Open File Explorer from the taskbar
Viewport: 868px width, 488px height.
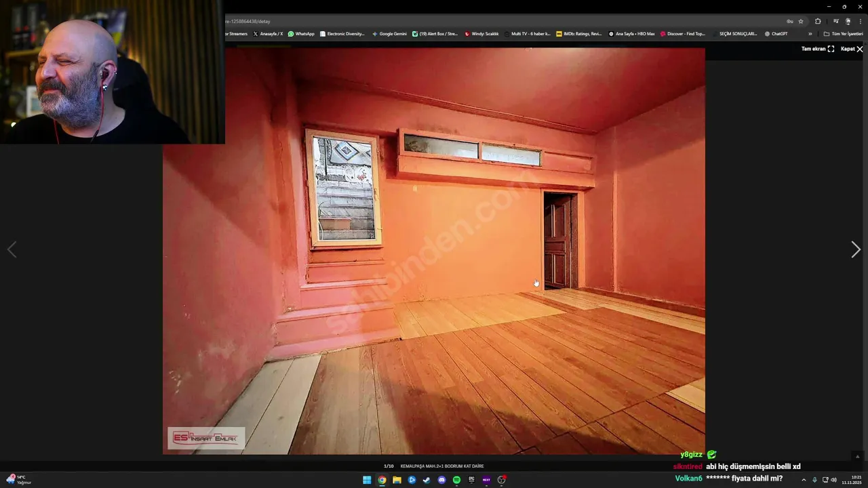click(397, 480)
